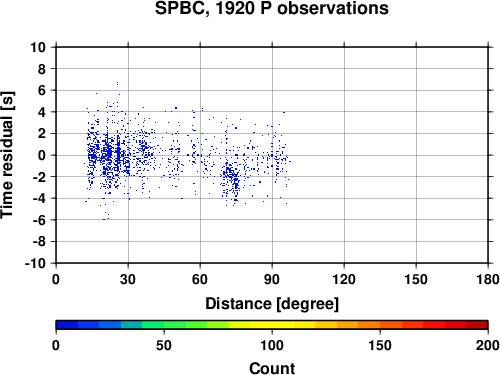Click y-axis tick label '4'
Screen dimensions: 500x375
pyautogui.click(x=42, y=112)
